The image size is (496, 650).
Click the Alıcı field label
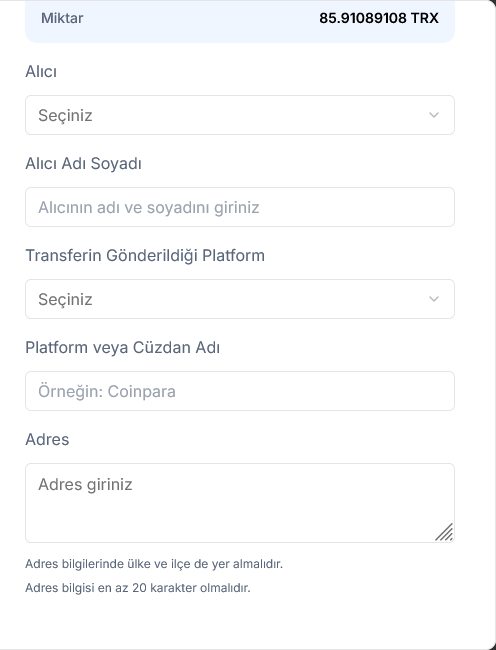click(x=41, y=72)
